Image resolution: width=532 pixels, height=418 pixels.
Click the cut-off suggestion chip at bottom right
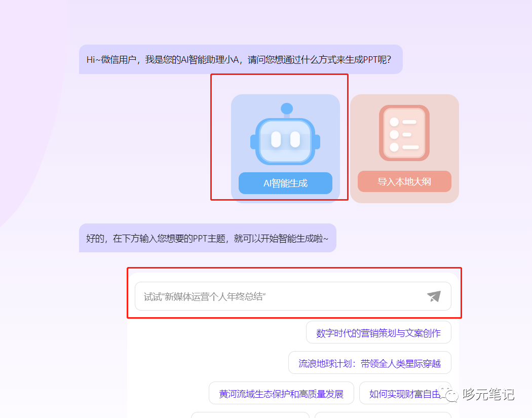(x=383, y=415)
